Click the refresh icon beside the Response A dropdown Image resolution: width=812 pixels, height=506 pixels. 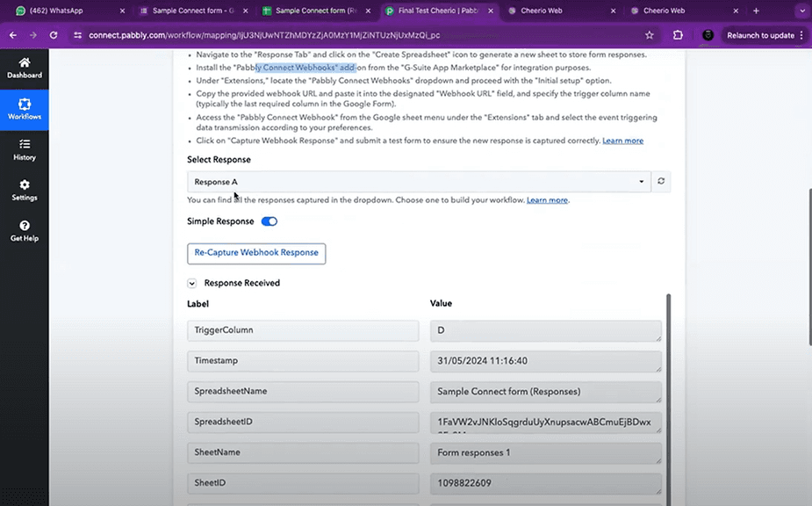click(x=661, y=182)
